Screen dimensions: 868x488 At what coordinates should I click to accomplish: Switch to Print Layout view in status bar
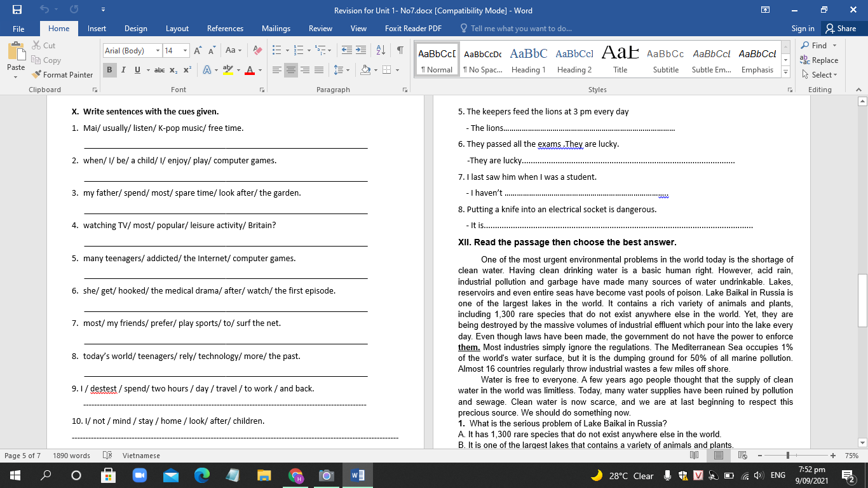pyautogui.click(x=718, y=456)
